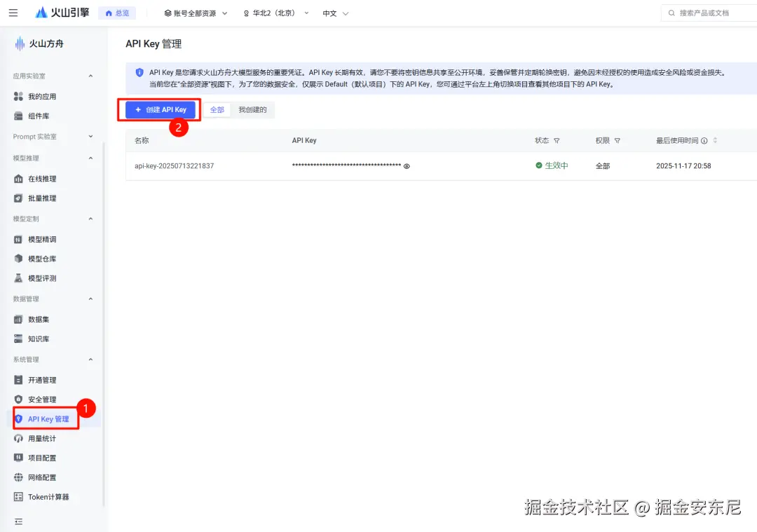Viewport: 757px width, 532px height.
Task: Open 数据集 in sidebar
Action: [x=39, y=319]
